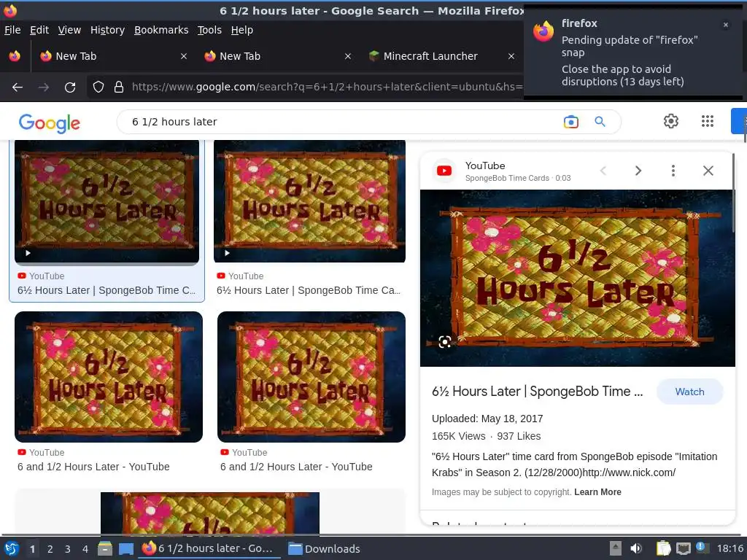Open the Downloads window from taskbar
The image size is (747, 560).
pos(325,548)
